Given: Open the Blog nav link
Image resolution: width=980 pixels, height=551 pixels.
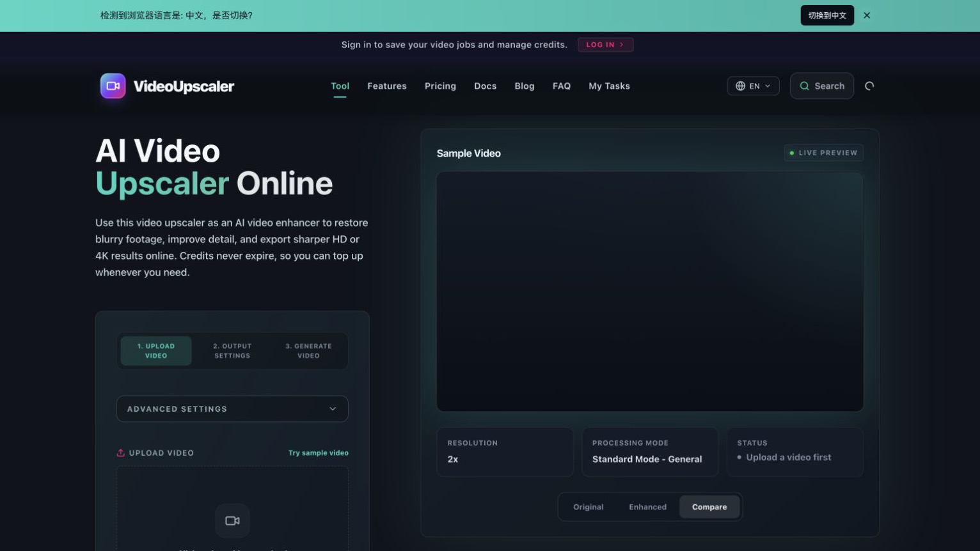Looking at the screenshot, I should 525,86.
